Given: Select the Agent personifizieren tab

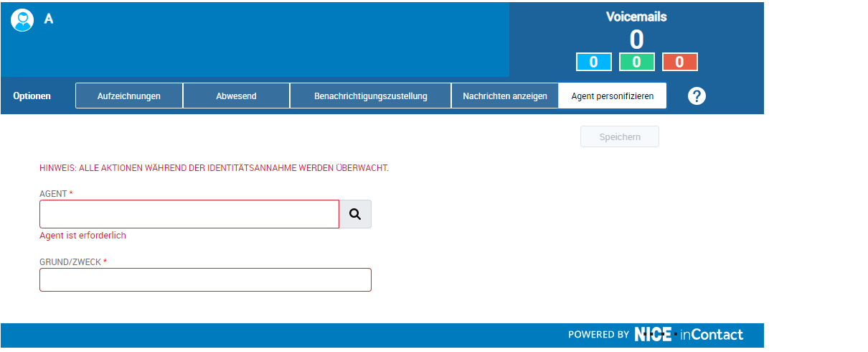Looking at the screenshot, I should 613,96.
